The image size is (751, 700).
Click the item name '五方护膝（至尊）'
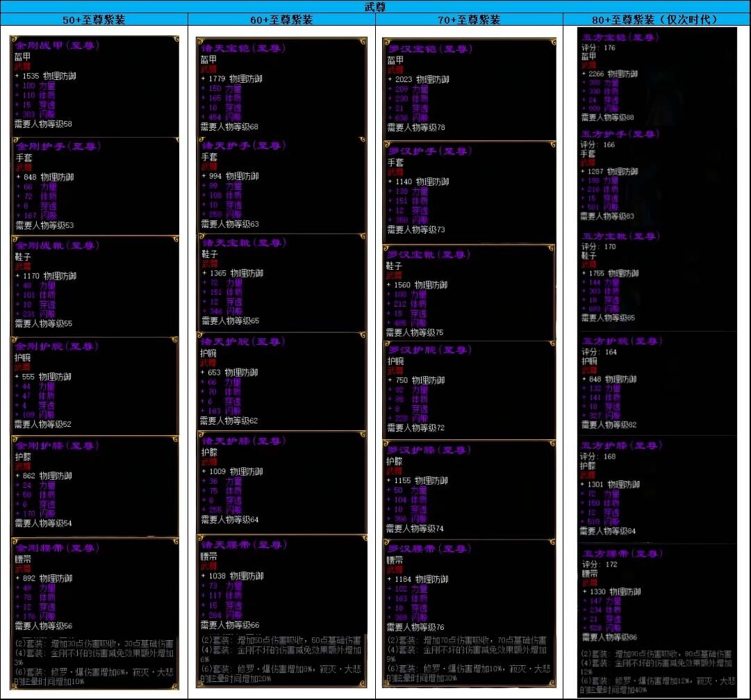coord(620,446)
